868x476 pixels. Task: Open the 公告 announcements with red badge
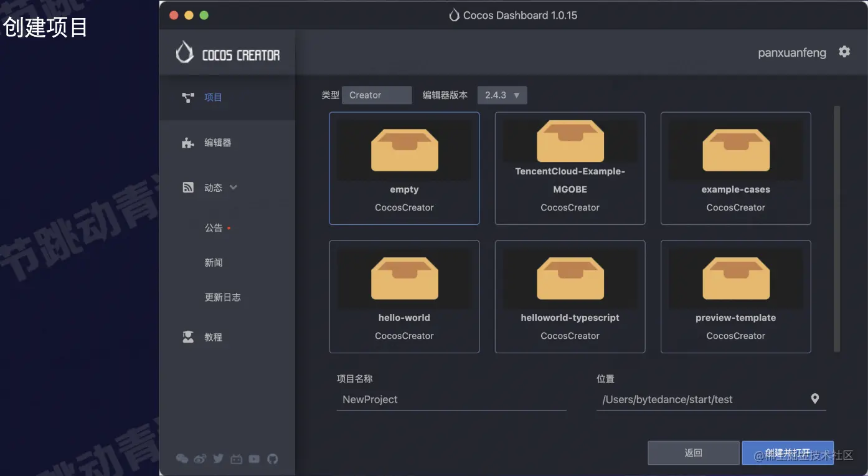[x=214, y=227]
